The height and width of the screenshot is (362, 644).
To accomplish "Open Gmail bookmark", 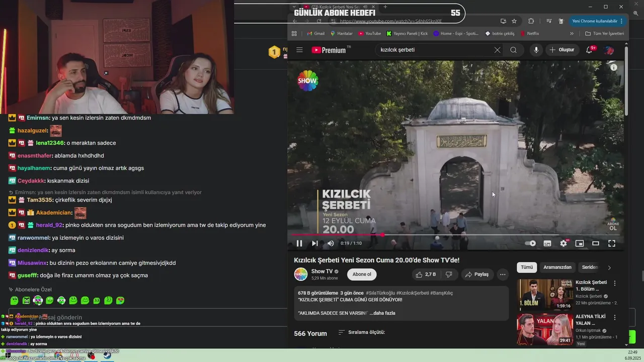I will (x=316, y=34).
